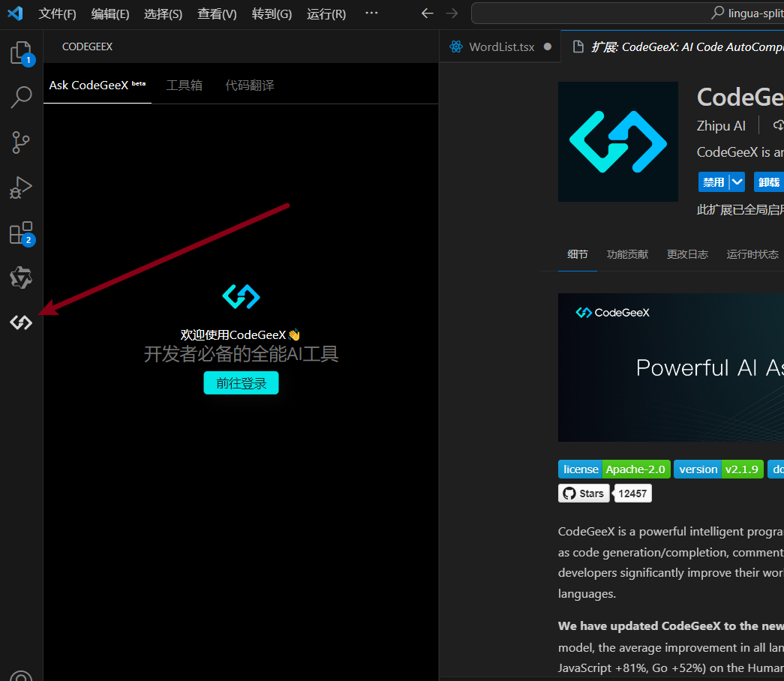The height and width of the screenshot is (681, 784).
Task: Open the 转到(G) menu
Action: coord(272,13)
